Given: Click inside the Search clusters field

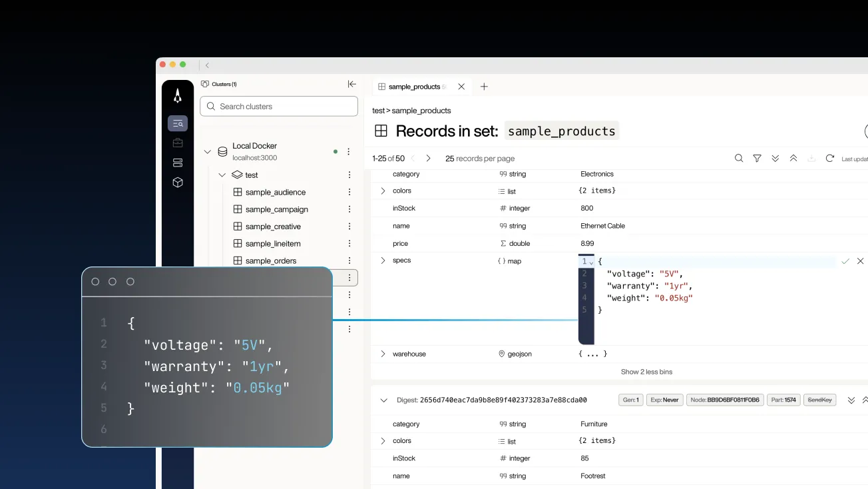Looking at the screenshot, I should point(280,106).
